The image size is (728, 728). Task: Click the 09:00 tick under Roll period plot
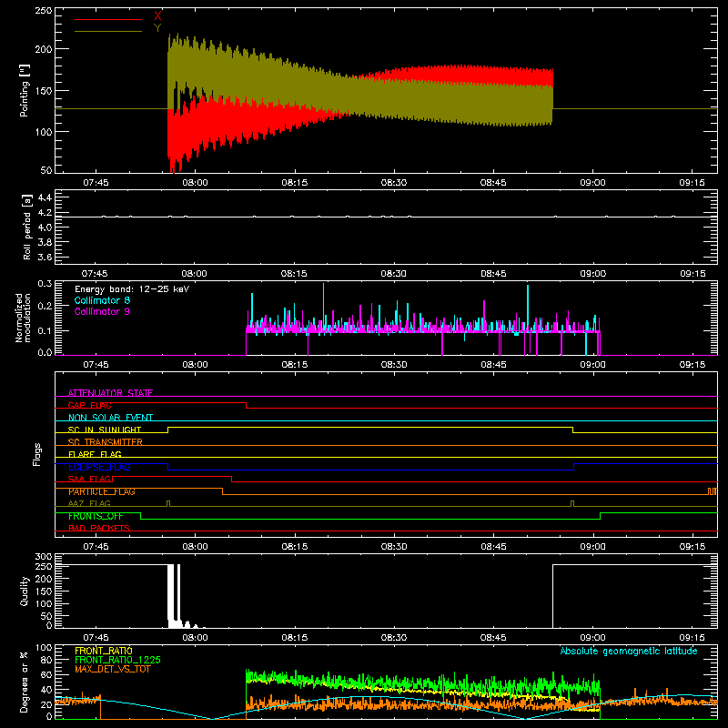592,274
